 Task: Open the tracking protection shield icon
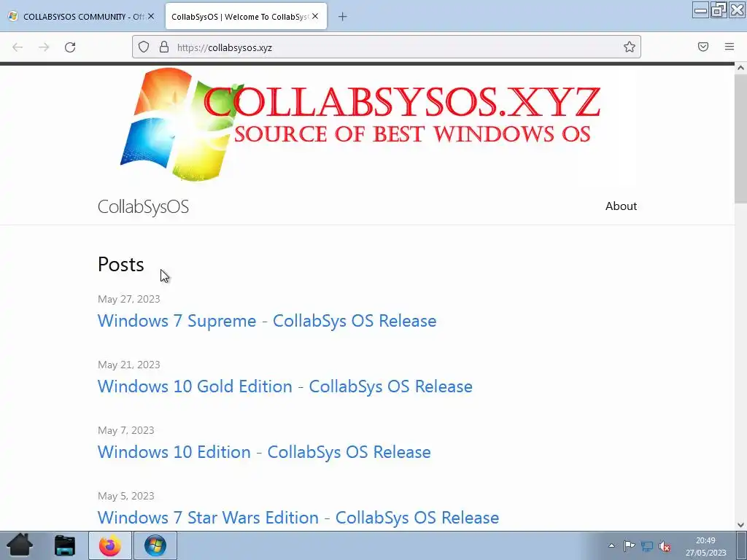(x=144, y=47)
